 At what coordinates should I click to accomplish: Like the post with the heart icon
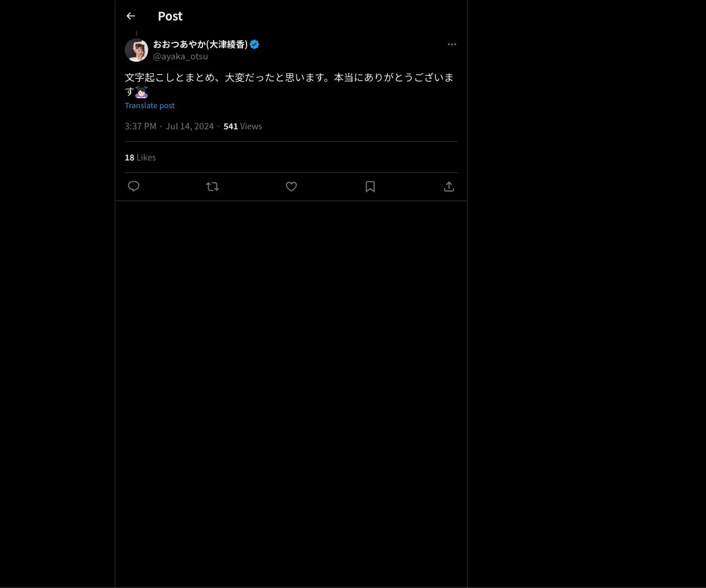[x=291, y=186]
